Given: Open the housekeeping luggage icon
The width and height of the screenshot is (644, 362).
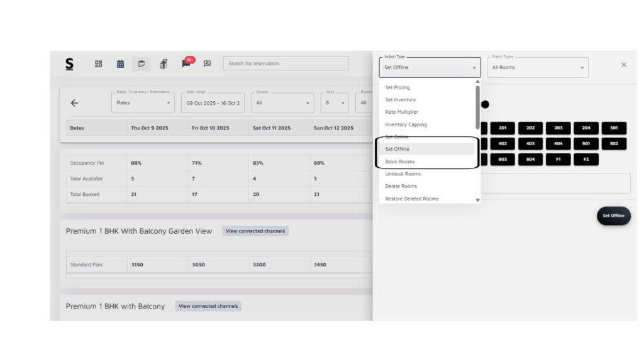Looking at the screenshot, I should point(164,63).
